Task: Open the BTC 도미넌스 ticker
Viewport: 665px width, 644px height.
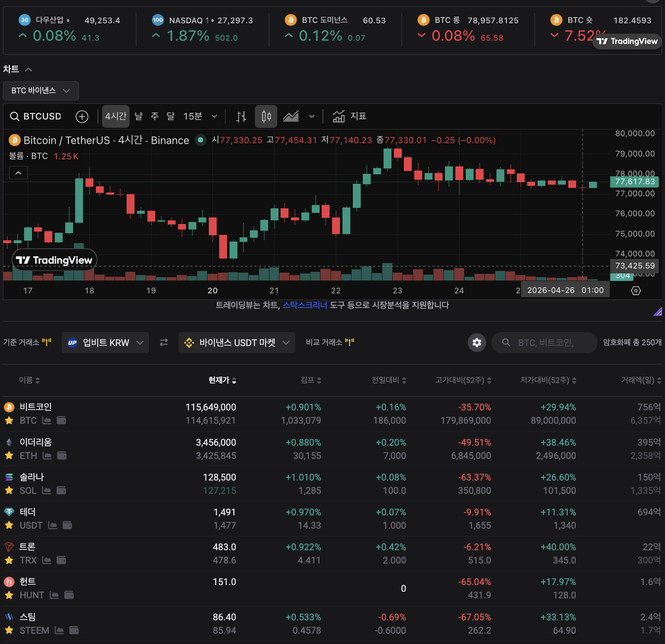Action: coord(335,29)
